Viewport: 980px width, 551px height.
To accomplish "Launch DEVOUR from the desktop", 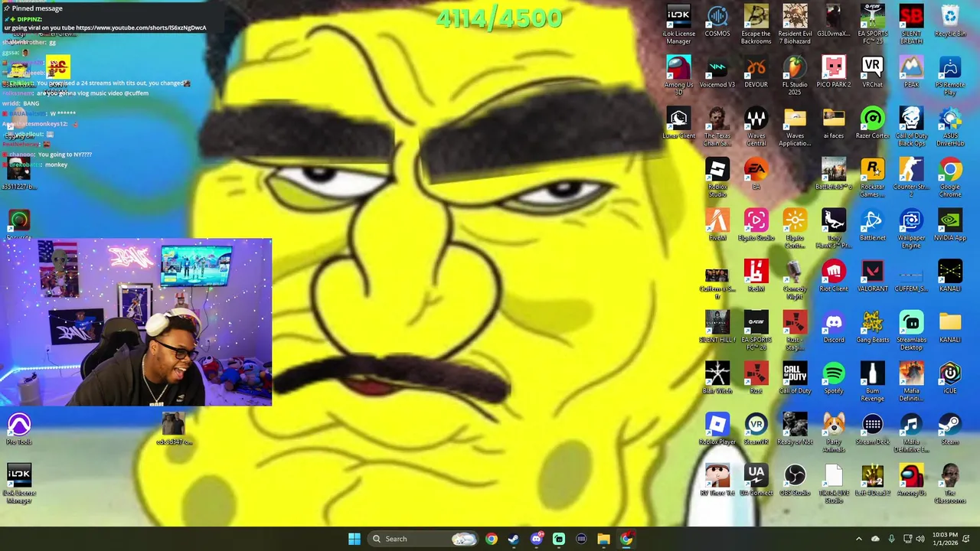I will point(756,73).
